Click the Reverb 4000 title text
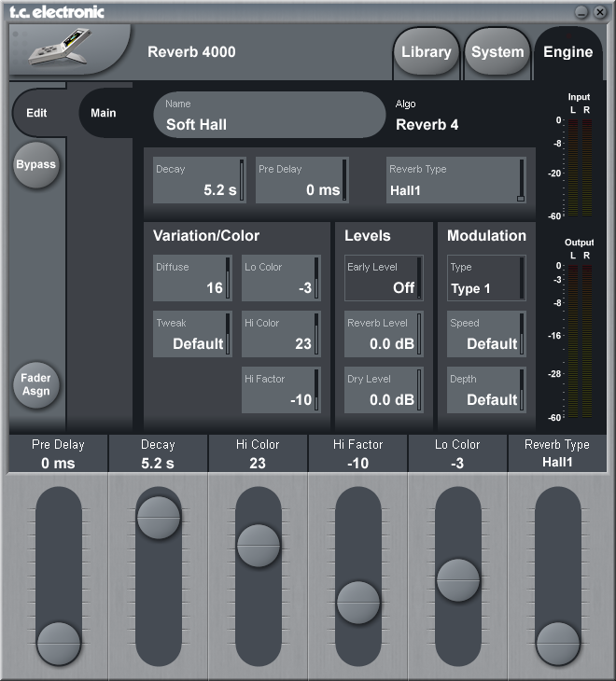Screen dimensions: 616x681 [191, 52]
